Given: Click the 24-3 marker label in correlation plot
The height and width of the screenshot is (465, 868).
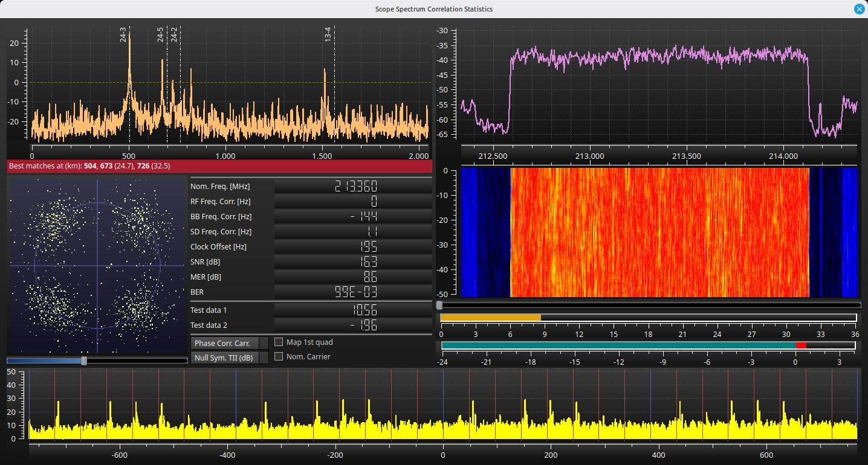Looking at the screenshot, I should (x=123, y=34).
